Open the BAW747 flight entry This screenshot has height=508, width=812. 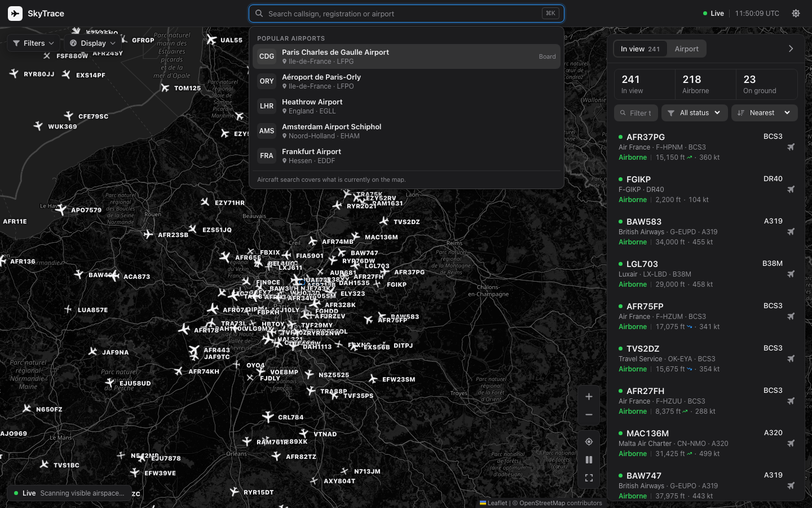click(706, 484)
